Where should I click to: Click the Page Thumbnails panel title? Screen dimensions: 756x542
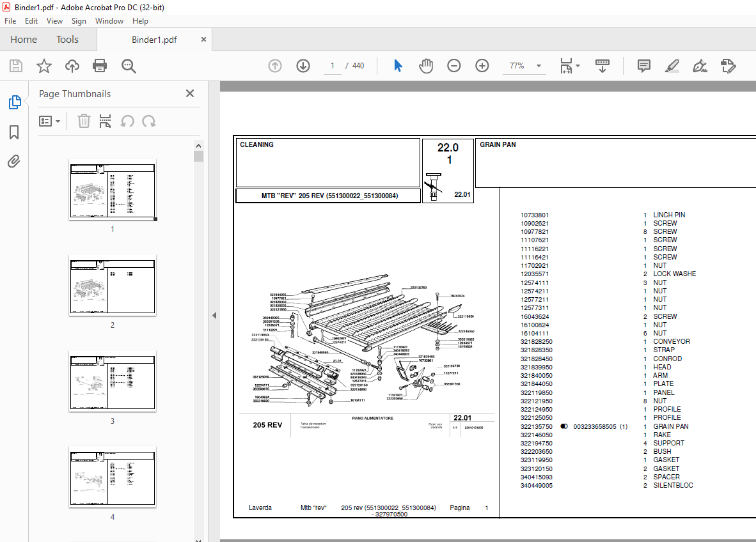[75, 94]
